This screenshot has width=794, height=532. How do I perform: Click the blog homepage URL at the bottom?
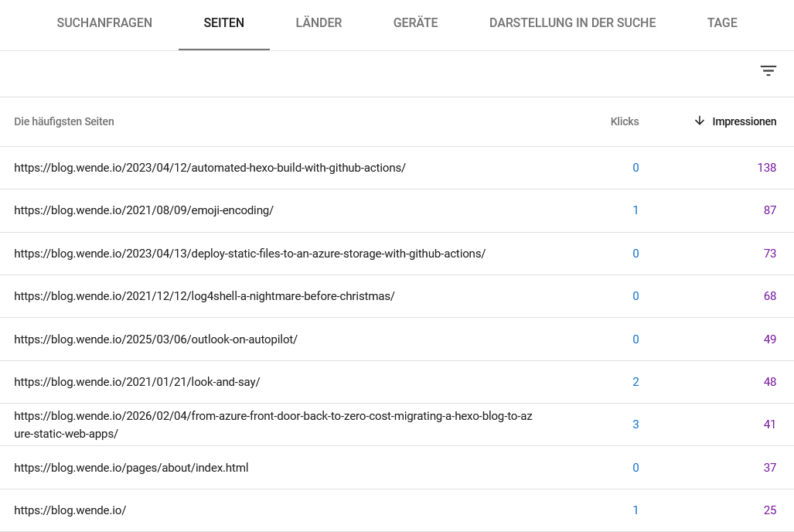(70, 510)
